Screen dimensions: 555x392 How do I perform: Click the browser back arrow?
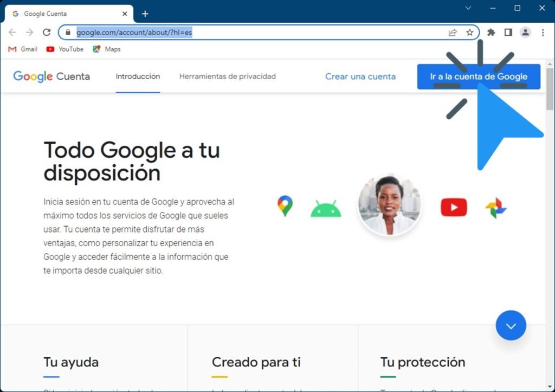click(x=12, y=32)
